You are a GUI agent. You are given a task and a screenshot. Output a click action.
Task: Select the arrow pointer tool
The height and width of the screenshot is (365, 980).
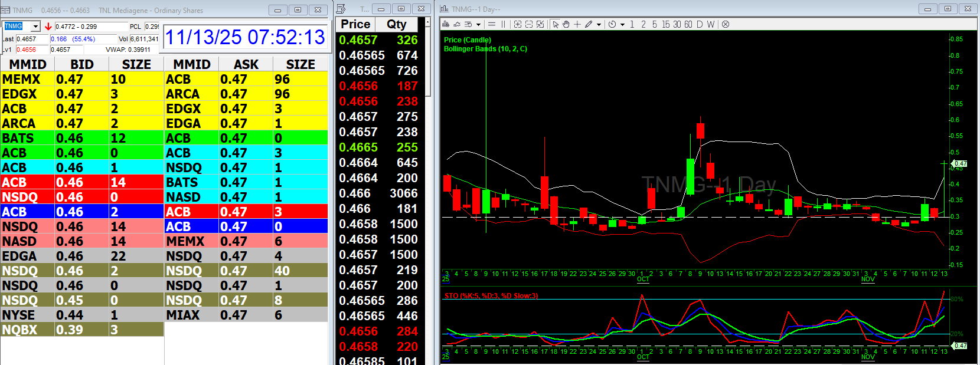point(556,24)
